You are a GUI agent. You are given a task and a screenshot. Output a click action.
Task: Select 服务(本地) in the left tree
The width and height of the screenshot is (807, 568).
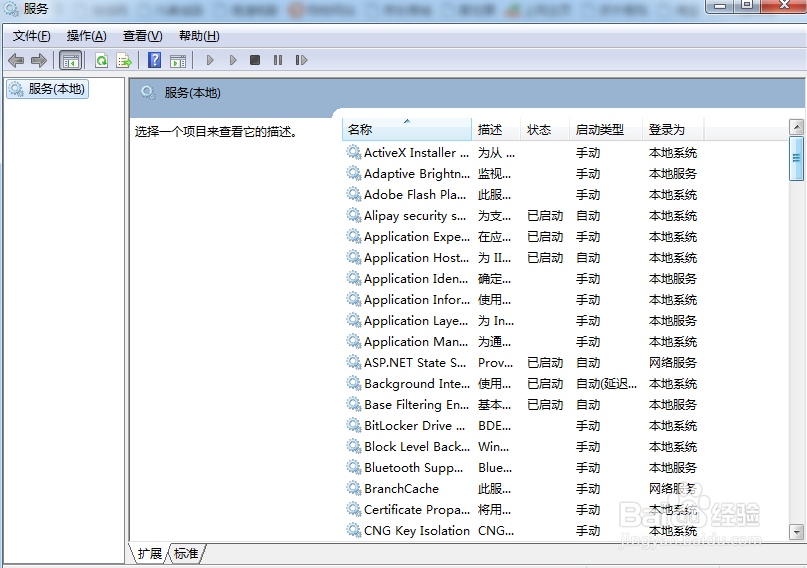47,89
